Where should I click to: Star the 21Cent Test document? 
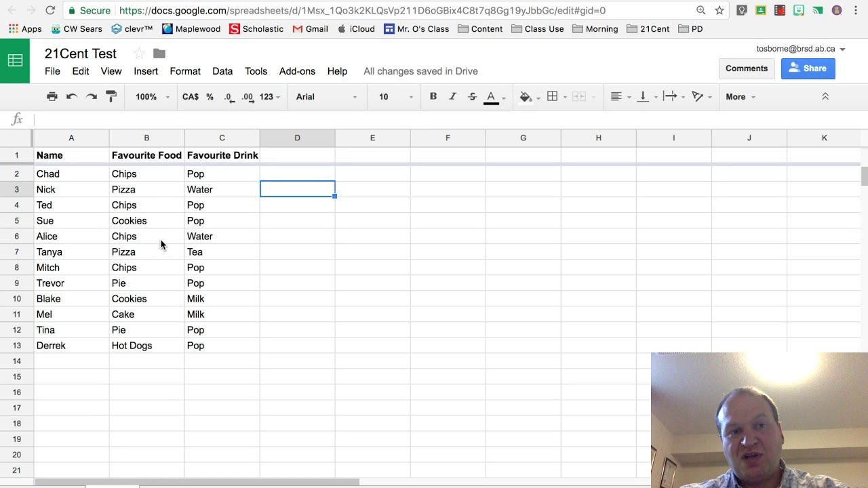coord(139,54)
